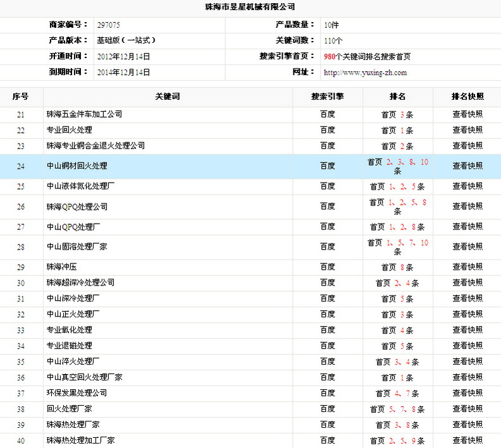Viewport: 501px width, 448px height.
Task: Select keyword 中山真空回火处理厂家
Action: coord(84,377)
